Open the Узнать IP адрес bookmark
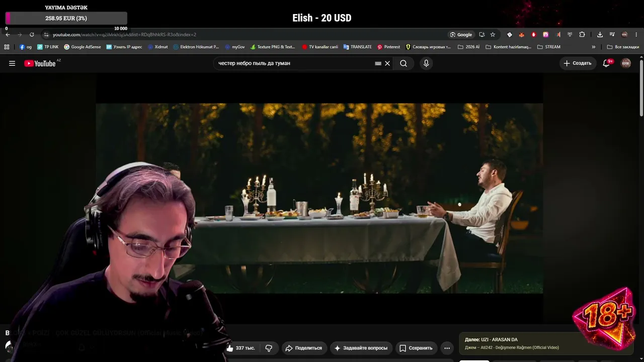 124,47
